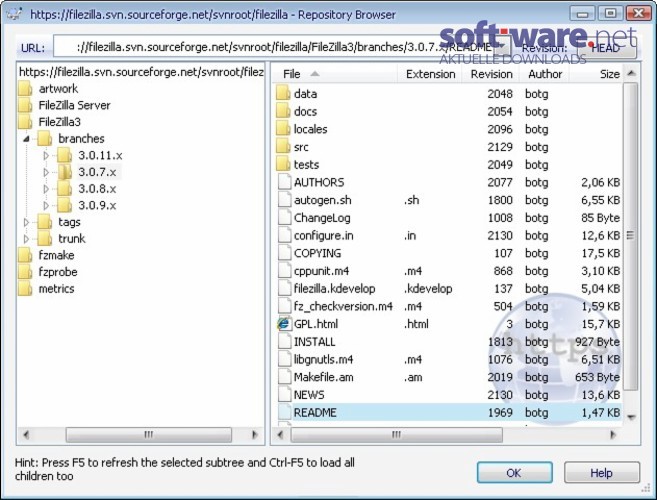Expand the 3.0.9.x branch node

pos(46,205)
